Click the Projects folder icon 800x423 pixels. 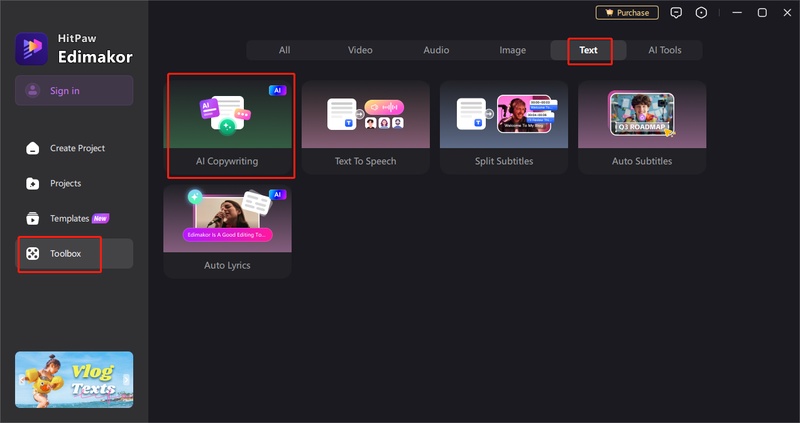[32, 184]
